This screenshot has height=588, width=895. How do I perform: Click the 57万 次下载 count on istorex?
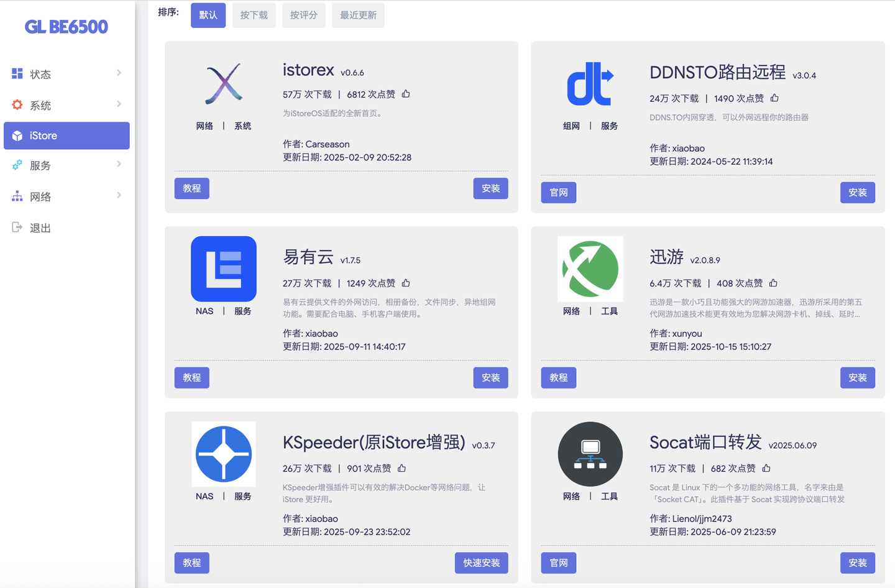pyautogui.click(x=307, y=94)
